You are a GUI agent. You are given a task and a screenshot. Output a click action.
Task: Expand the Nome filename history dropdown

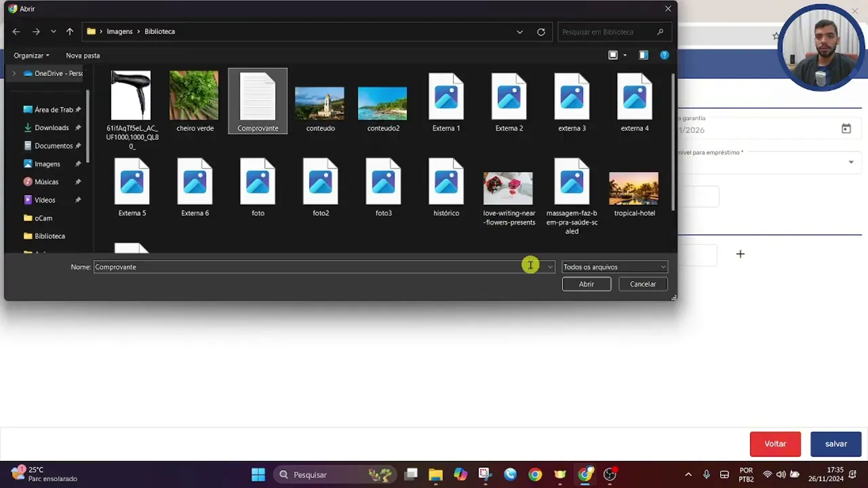coord(550,267)
